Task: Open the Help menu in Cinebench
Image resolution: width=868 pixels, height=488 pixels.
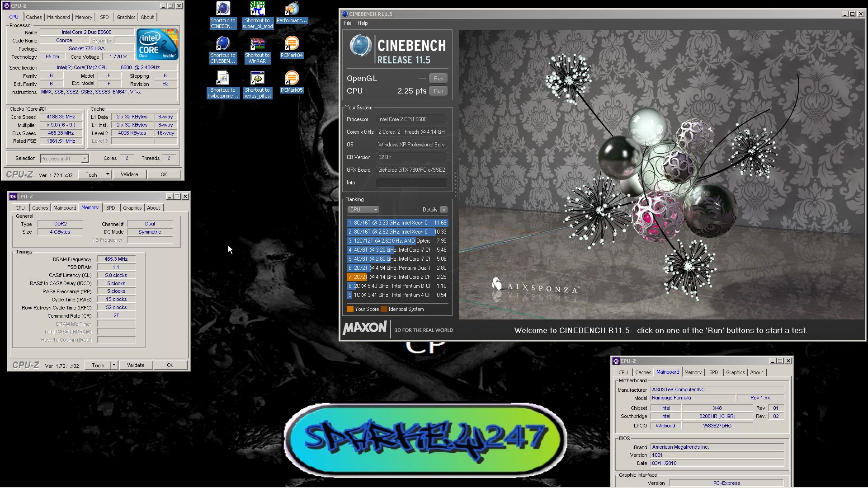Action: point(363,23)
